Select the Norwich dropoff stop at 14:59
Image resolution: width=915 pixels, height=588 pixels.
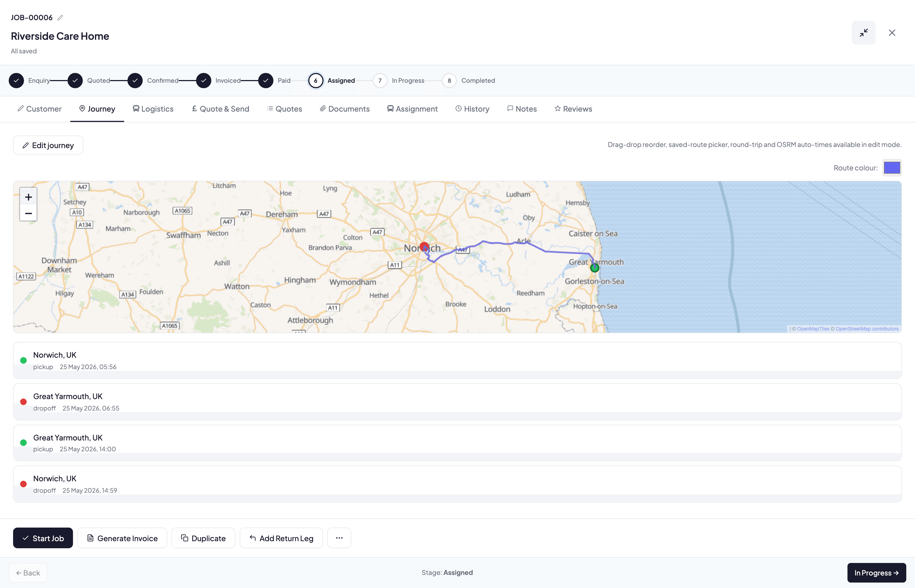pyautogui.click(x=457, y=484)
